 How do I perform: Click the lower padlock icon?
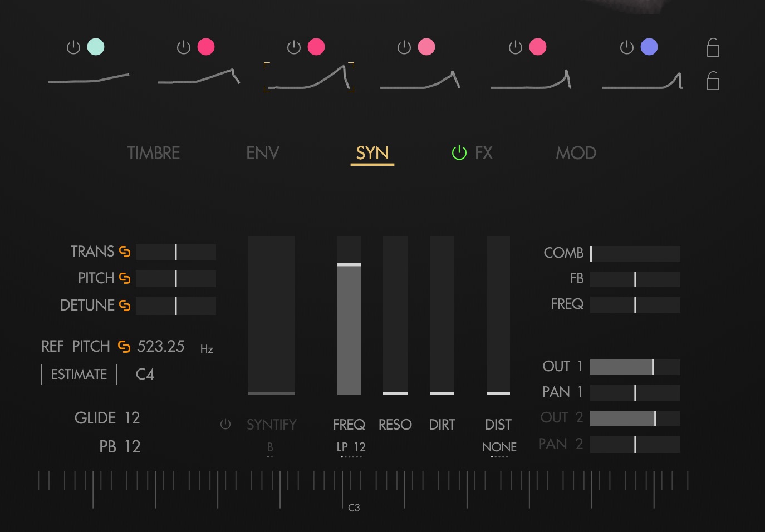[713, 81]
